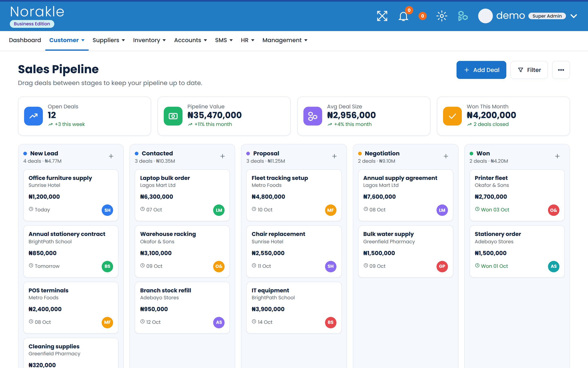Click the Avg Deal Size purple icon
This screenshot has width=588, height=368.
pos(313,116)
